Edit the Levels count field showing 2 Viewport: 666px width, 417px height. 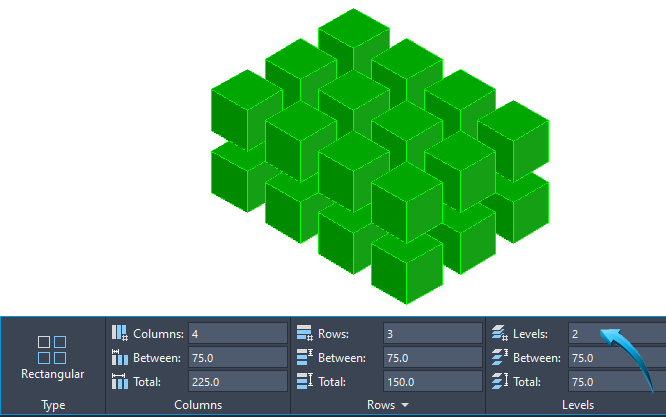click(617, 333)
